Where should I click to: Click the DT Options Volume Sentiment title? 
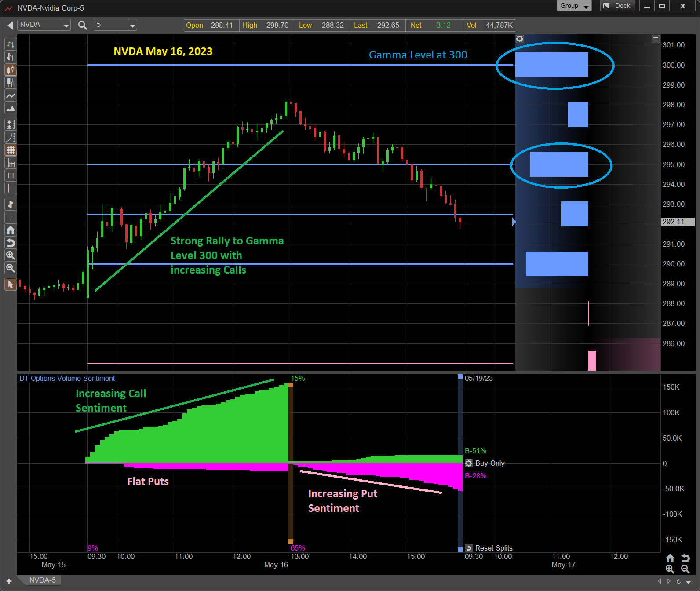(67, 378)
